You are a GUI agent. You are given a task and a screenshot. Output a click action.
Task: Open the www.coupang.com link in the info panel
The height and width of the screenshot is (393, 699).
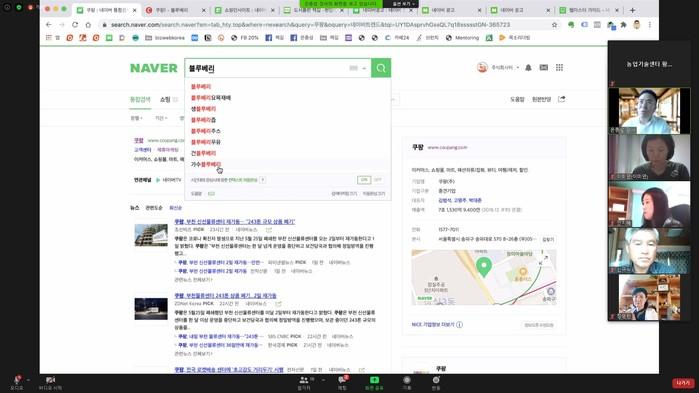(447, 147)
